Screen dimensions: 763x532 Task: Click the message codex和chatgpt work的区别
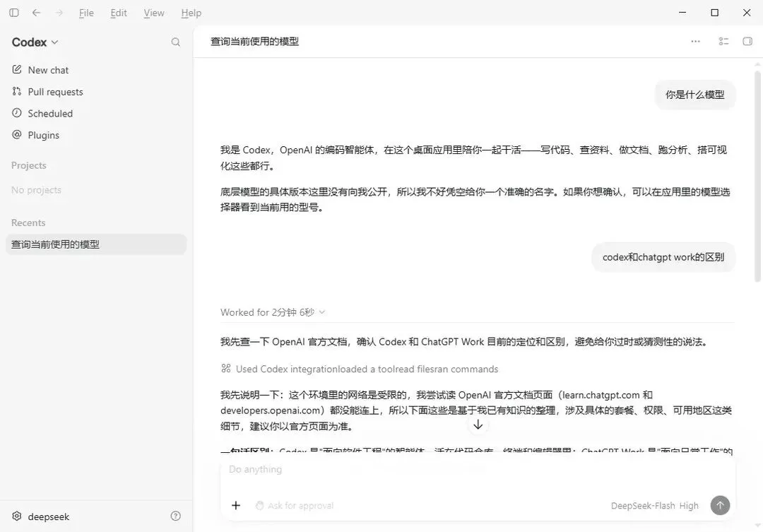pyautogui.click(x=663, y=257)
